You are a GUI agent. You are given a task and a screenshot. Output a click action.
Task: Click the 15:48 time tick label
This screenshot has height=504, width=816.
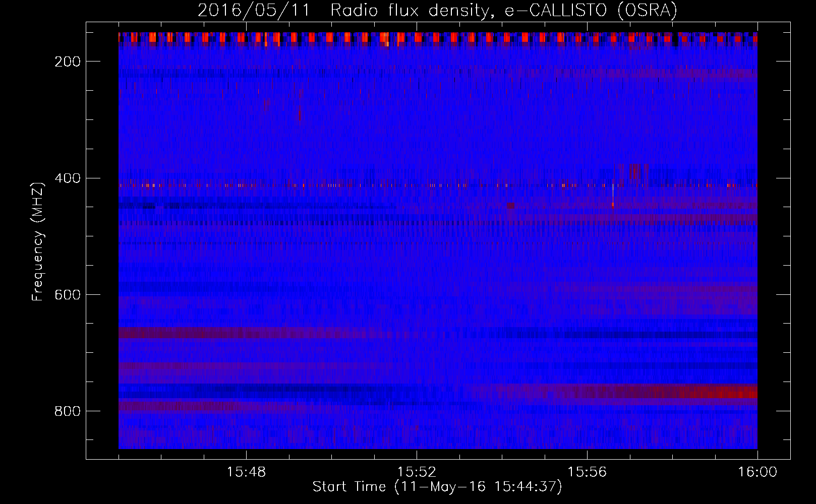[246, 472]
